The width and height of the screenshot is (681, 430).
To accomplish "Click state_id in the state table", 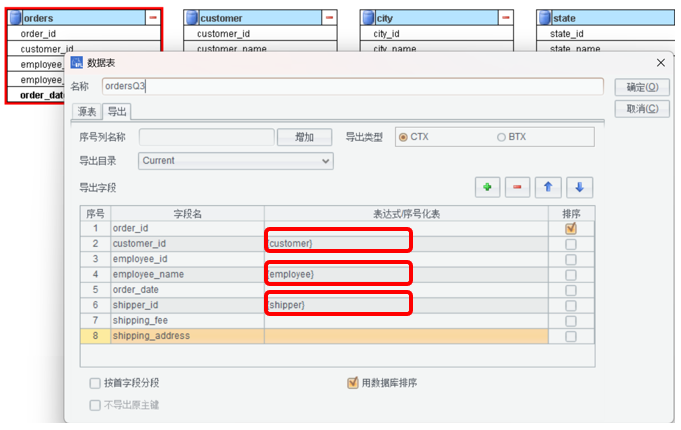I will 567,34.
